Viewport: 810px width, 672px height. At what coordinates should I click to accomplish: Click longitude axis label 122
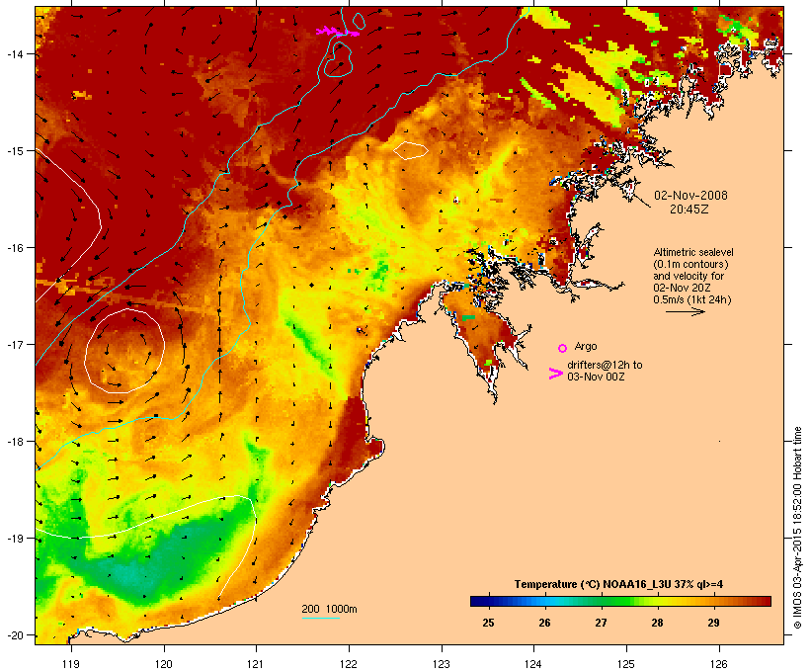coord(349,664)
